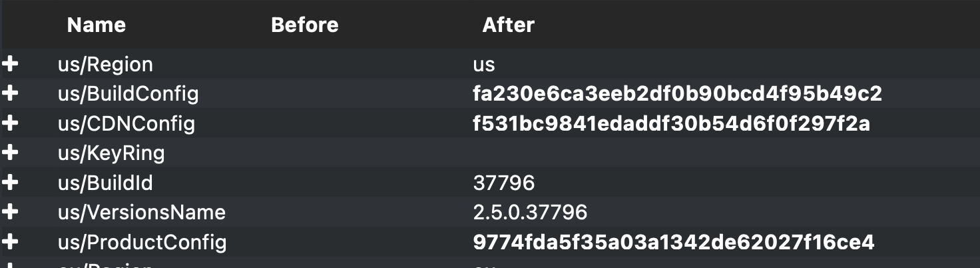Select the us/Region row name

click(x=105, y=65)
